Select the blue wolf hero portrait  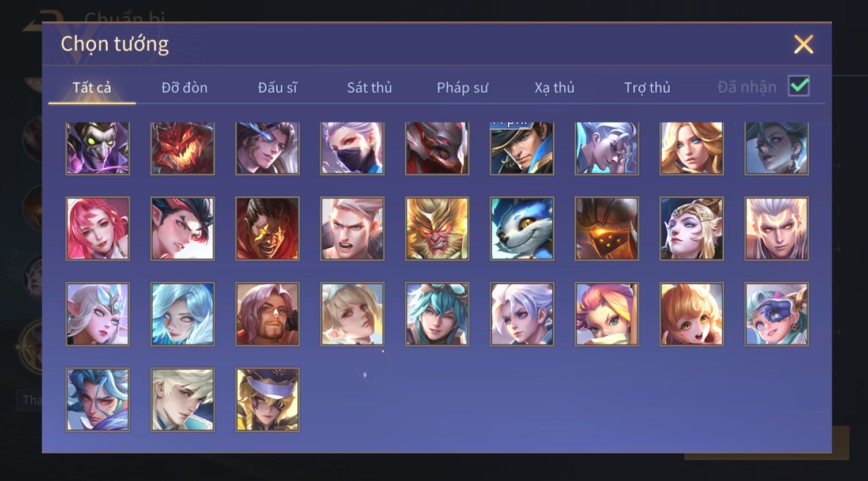522,229
